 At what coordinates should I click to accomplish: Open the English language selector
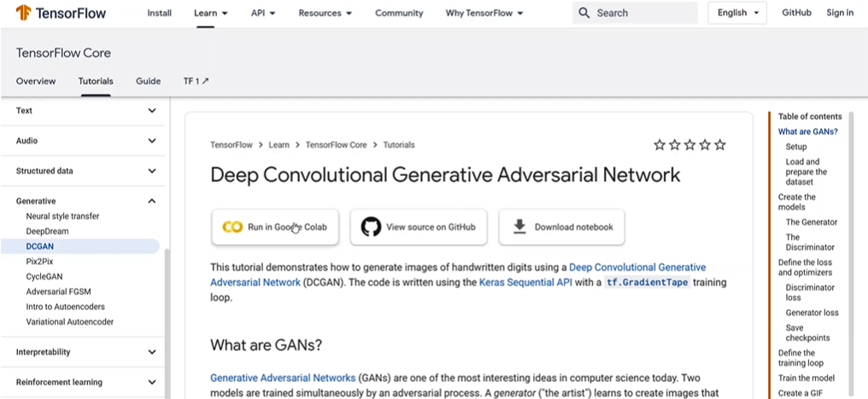click(x=737, y=13)
